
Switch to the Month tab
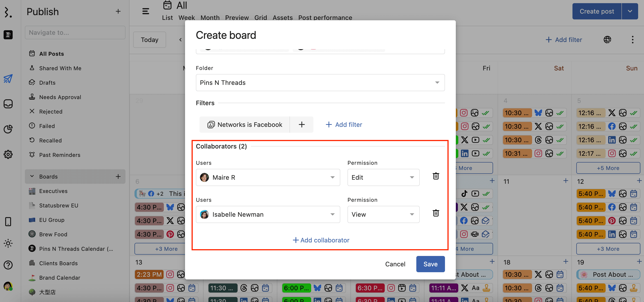[x=210, y=18]
